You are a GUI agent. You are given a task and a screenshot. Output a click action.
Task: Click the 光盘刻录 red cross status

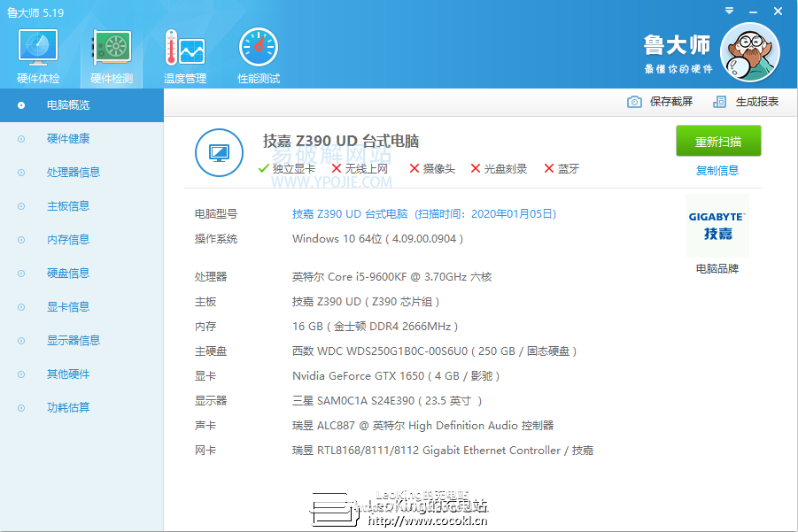(x=499, y=168)
